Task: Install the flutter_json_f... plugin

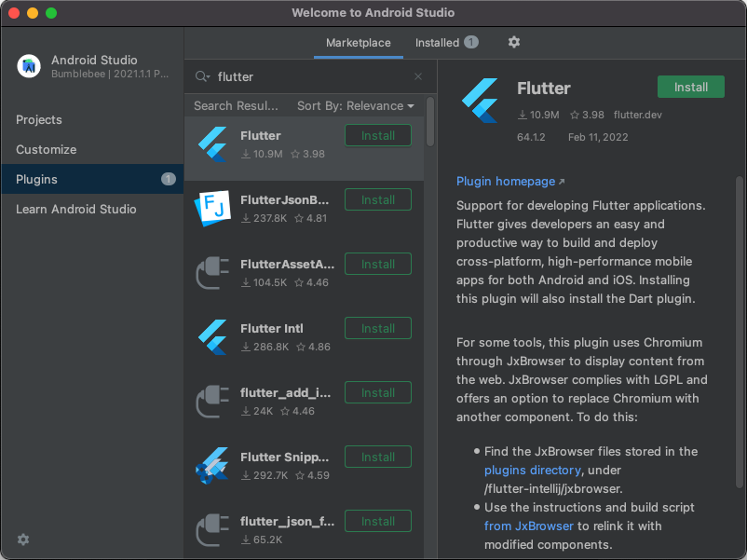Action: click(378, 522)
